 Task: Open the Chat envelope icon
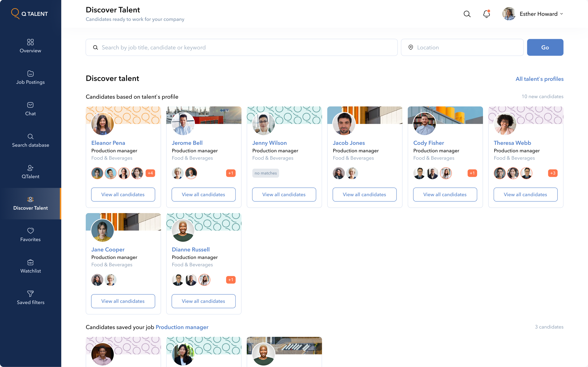click(30, 105)
